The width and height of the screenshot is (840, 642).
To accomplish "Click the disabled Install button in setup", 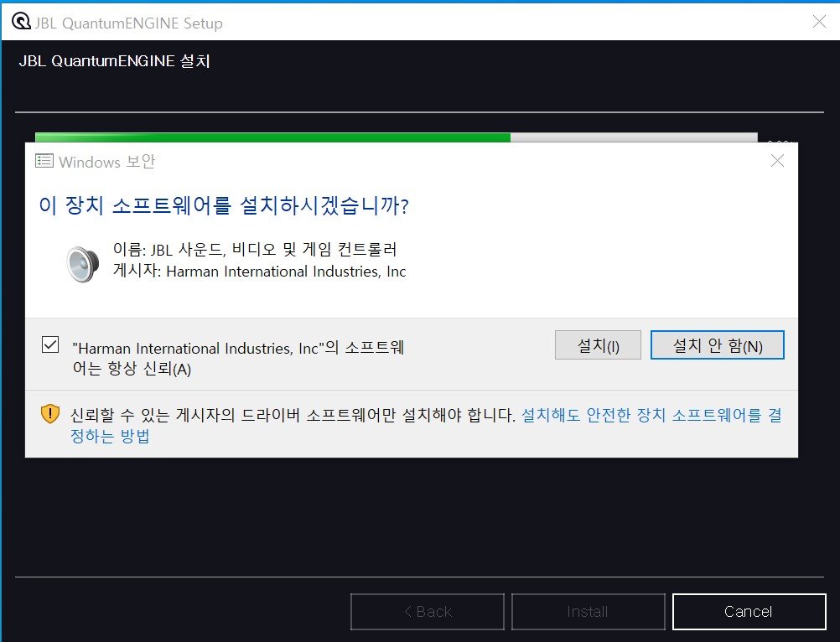I will tap(589, 612).
